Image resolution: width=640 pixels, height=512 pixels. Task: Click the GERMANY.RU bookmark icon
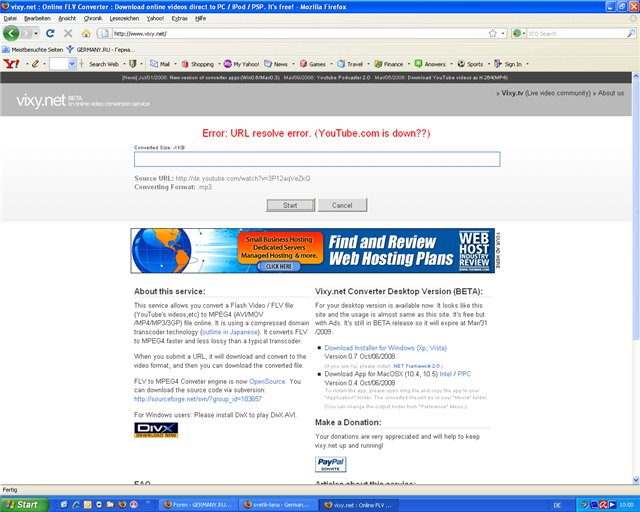pyautogui.click(x=70, y=49)
